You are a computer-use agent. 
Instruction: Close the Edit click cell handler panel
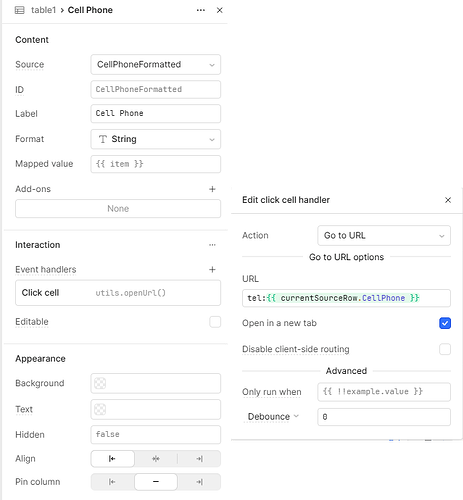tap(448, 200)
